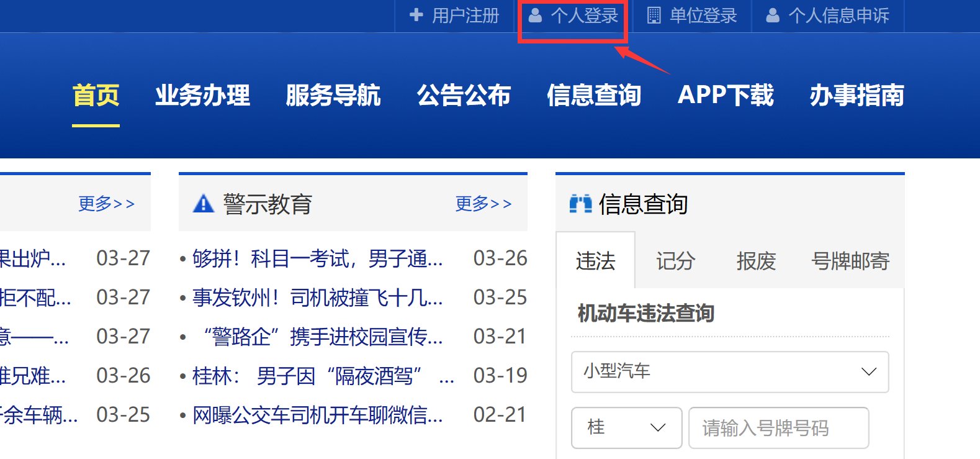Click the date 02-21 in 警示教育 list
The image size is (980, 459).
coord(500,415)
